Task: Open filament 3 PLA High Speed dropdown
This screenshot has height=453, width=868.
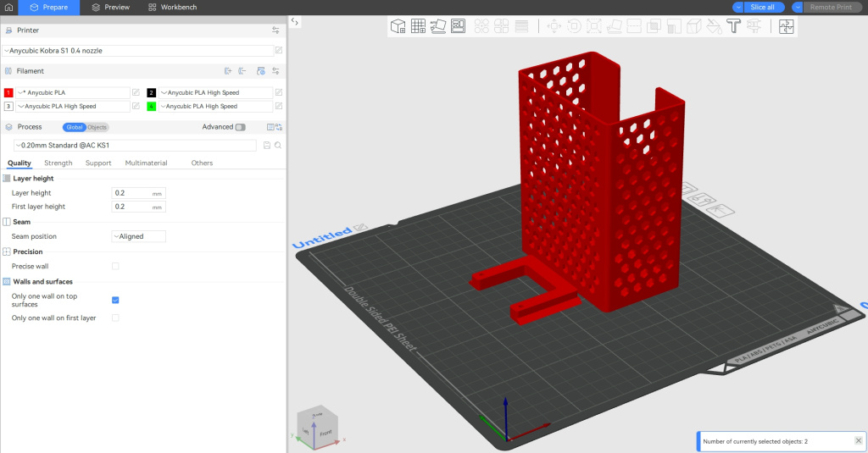Action: pyautogui.click(x=73, y=106)
